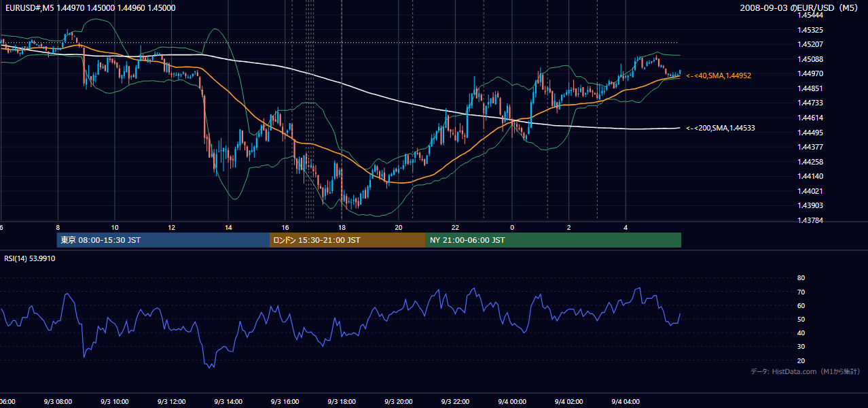Click price level 1.44970 on price axis
The width and height of the screenshot is (868, 408).
click(x=810, y=73)
